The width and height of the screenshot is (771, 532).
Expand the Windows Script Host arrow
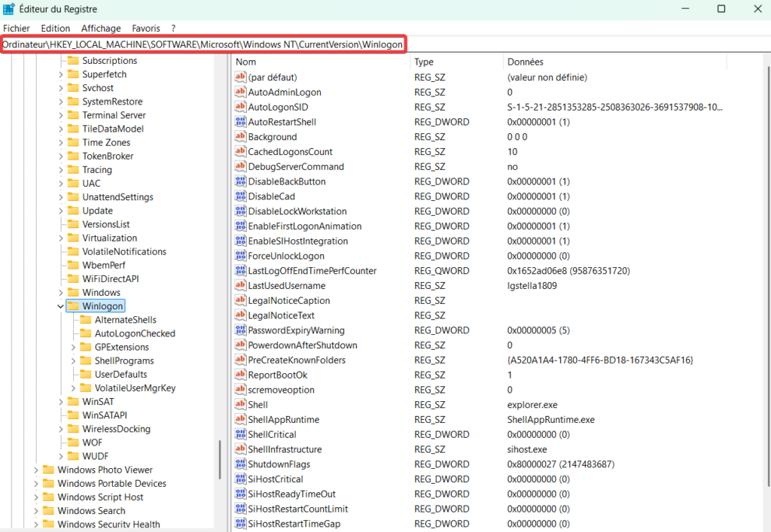36,497
